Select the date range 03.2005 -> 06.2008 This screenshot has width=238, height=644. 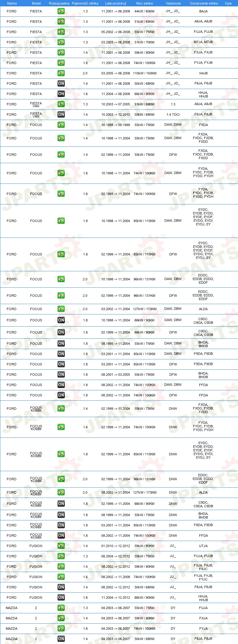point(116,73)
